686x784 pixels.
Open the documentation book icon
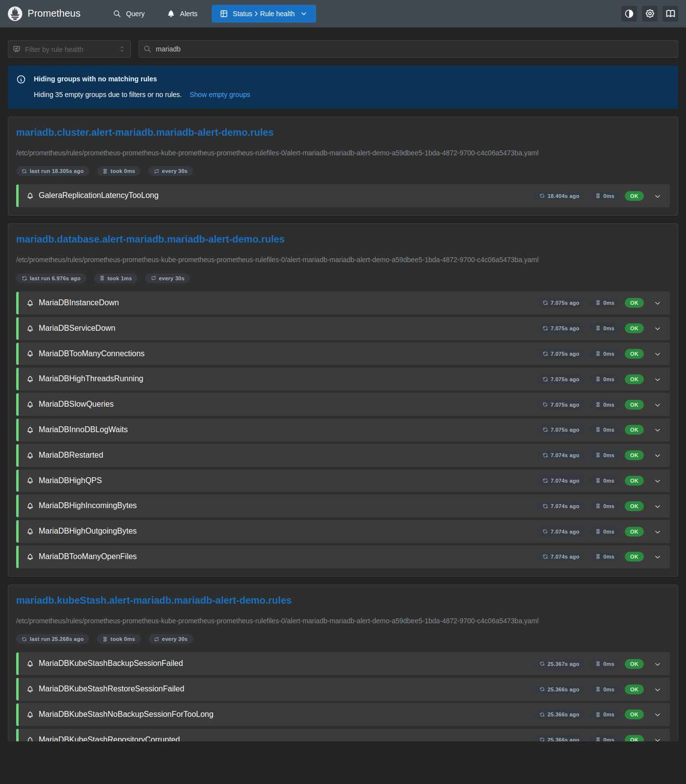[670, 14]
